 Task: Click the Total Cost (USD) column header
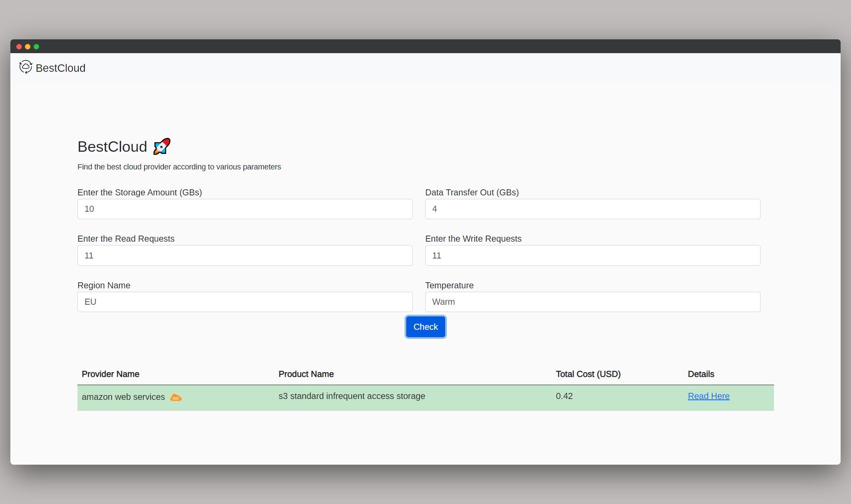click(x=588, y=374)
